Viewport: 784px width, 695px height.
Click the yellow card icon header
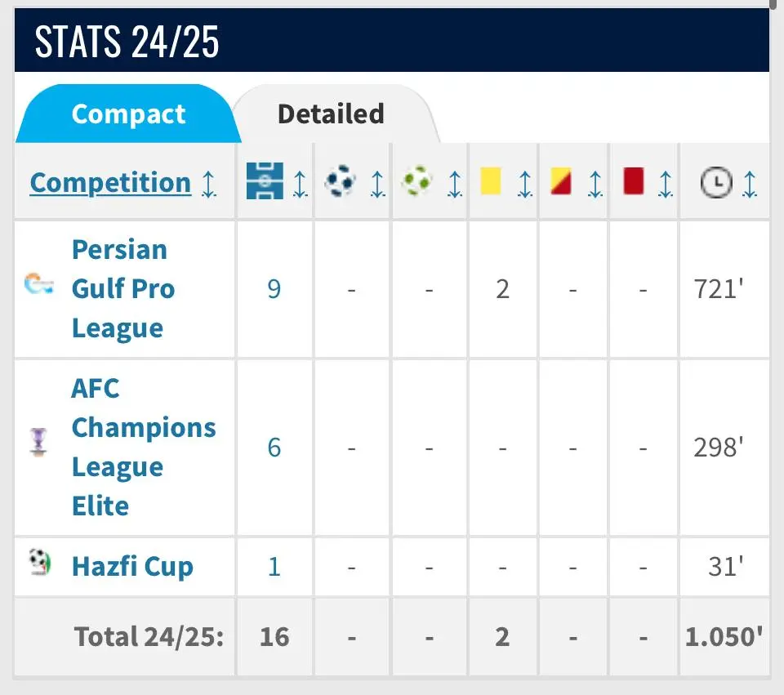tap(491, 181)
